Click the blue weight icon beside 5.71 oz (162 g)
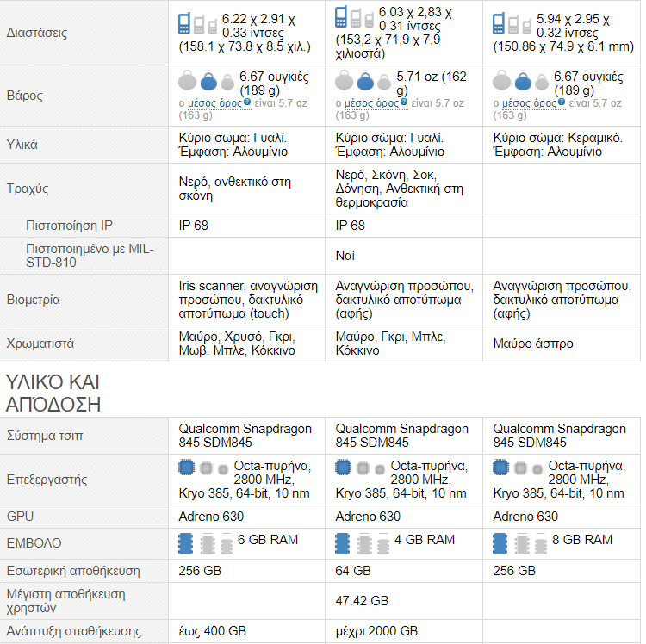 click(x=365, y=81)
